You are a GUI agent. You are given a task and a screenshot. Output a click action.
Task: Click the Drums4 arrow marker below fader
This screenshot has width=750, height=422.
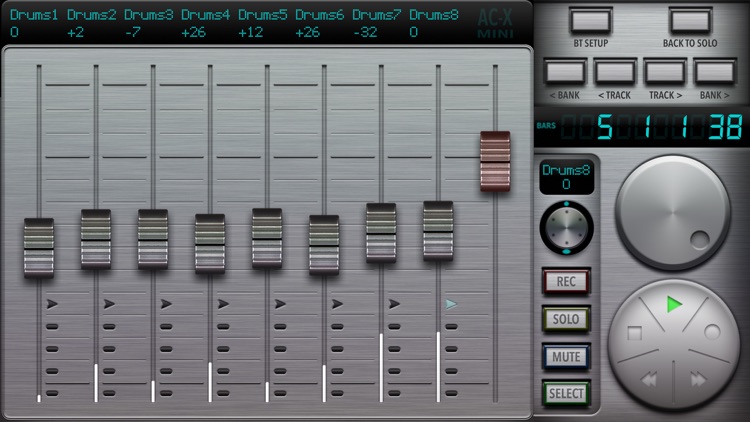(223, 304)
